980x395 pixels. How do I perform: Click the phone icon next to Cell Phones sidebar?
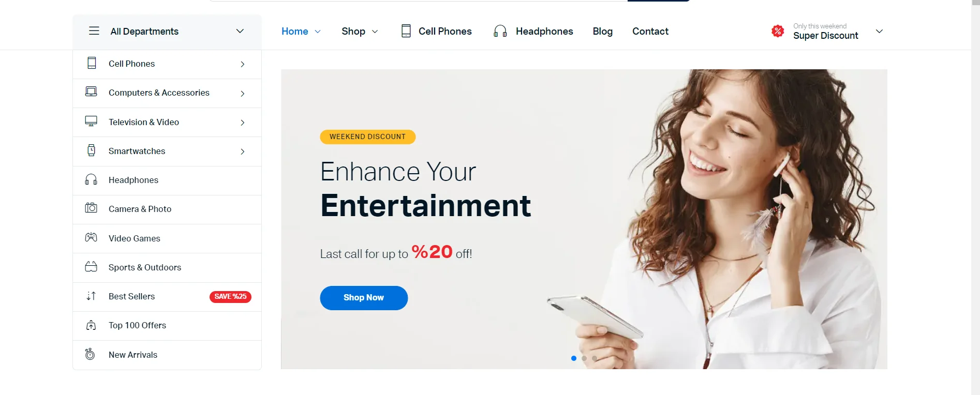[92, 63]
